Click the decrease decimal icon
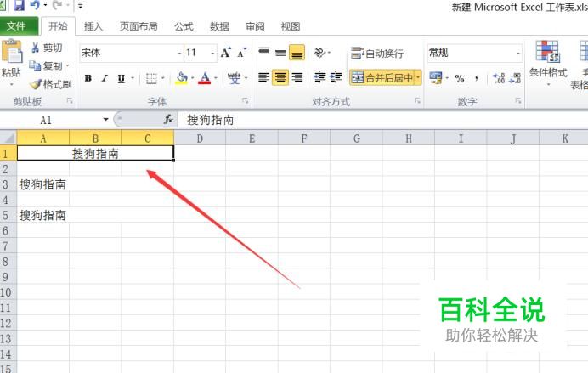Image resolution: width=588 pixels, height=373 pixels. 515,78
